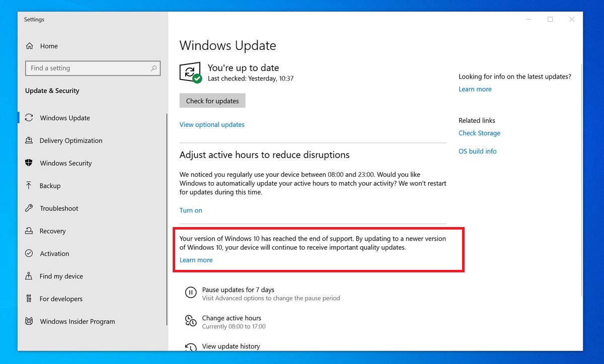Open Troubleshoot settings icon

[30, 208]
